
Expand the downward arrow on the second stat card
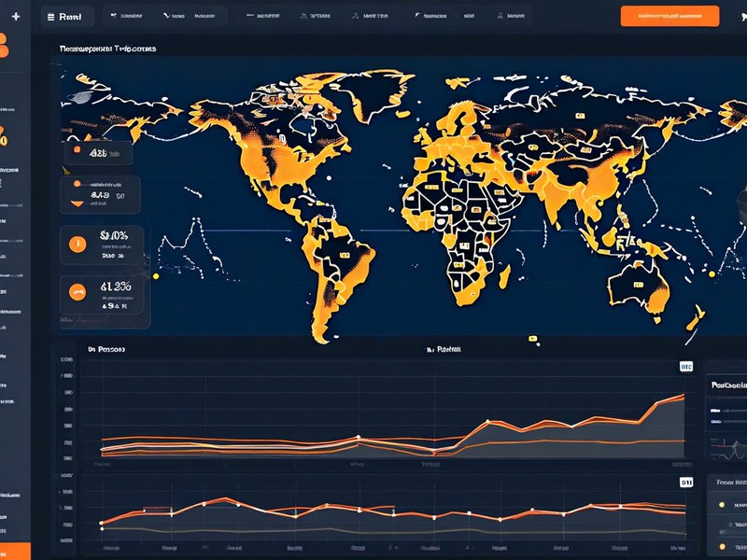[x=77, y=203]
